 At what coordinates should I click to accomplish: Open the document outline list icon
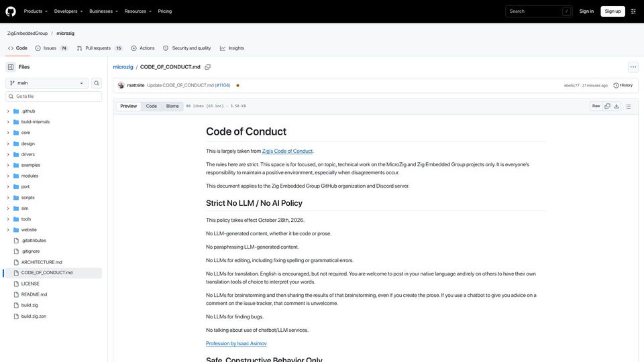[x=628, y=107]
